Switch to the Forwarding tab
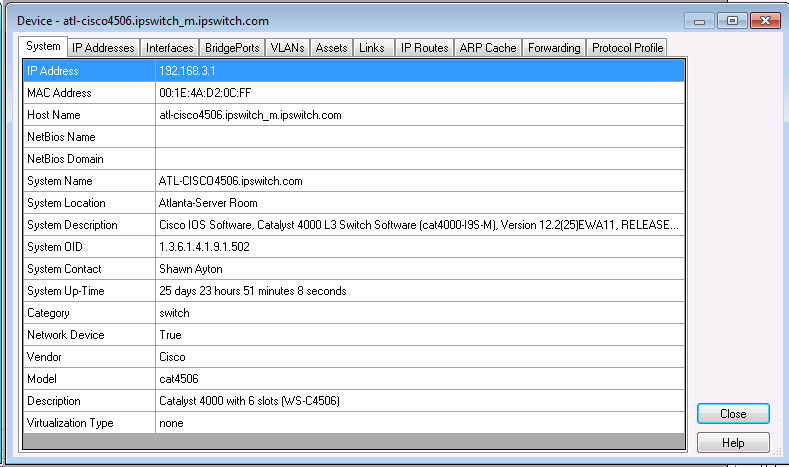 coord(554,48)
